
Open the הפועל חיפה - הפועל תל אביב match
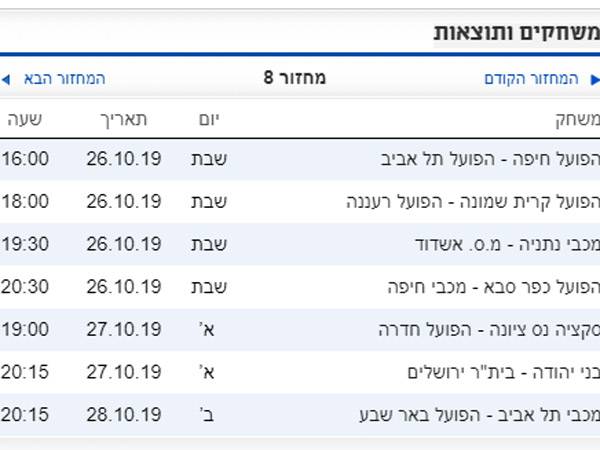pos(490,159)
